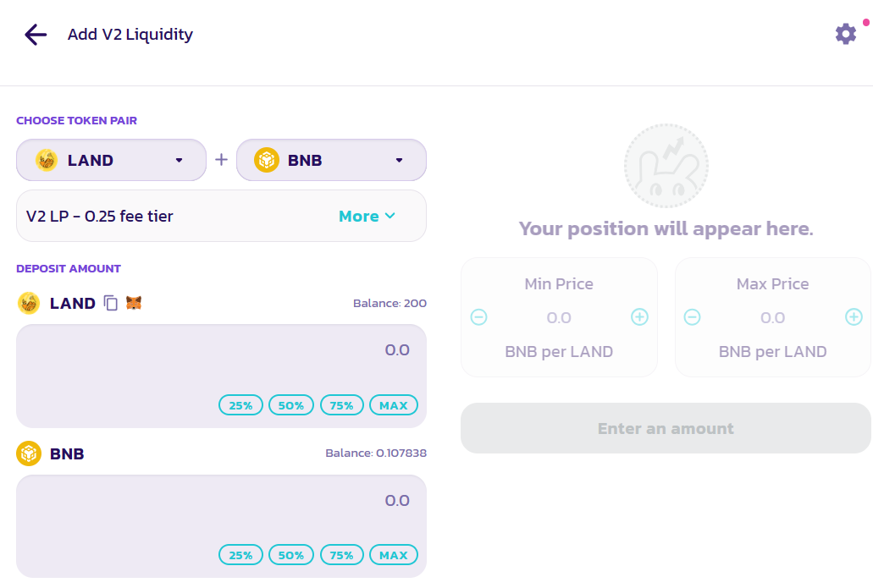Decrease Min Price with minus icon
Viewport: 873px width, 588px height.
[x=478, y=317]
